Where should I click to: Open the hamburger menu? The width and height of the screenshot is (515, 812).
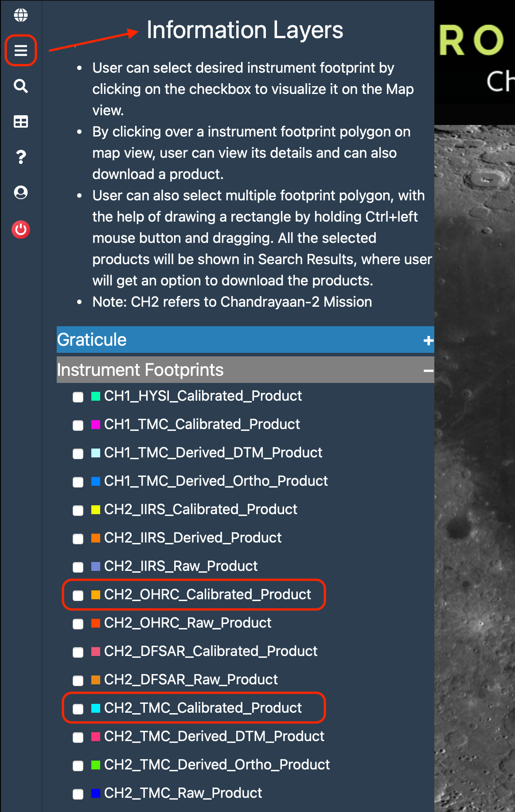[20, 50]
